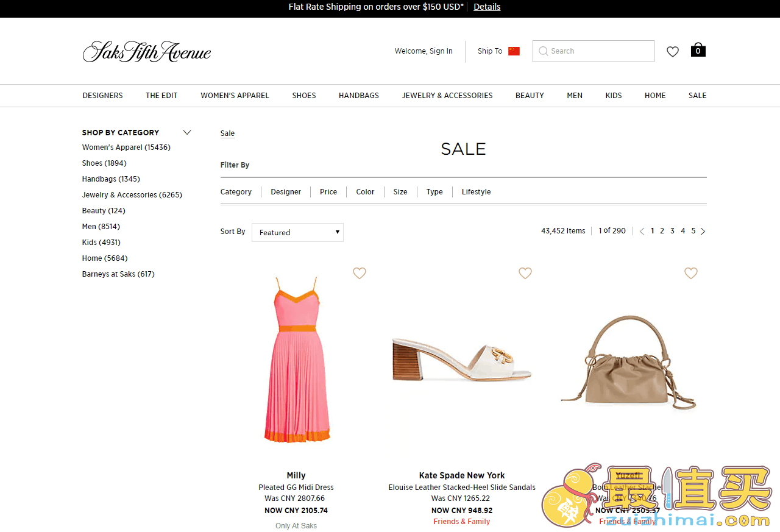Click the Kate Spade New York brand name
Image resolution: width=780 pixels, height=532 pixels.
(x=462, y=475)
